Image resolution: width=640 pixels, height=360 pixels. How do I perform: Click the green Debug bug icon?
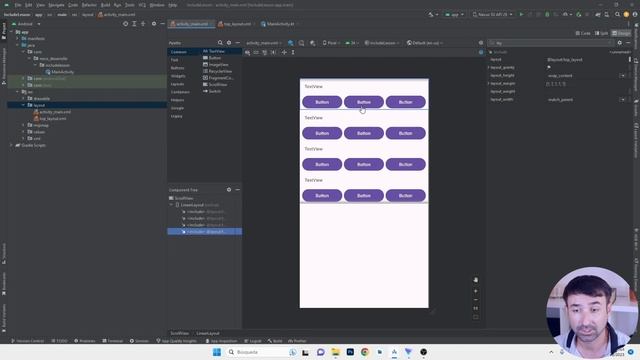(x=547, y=14)
